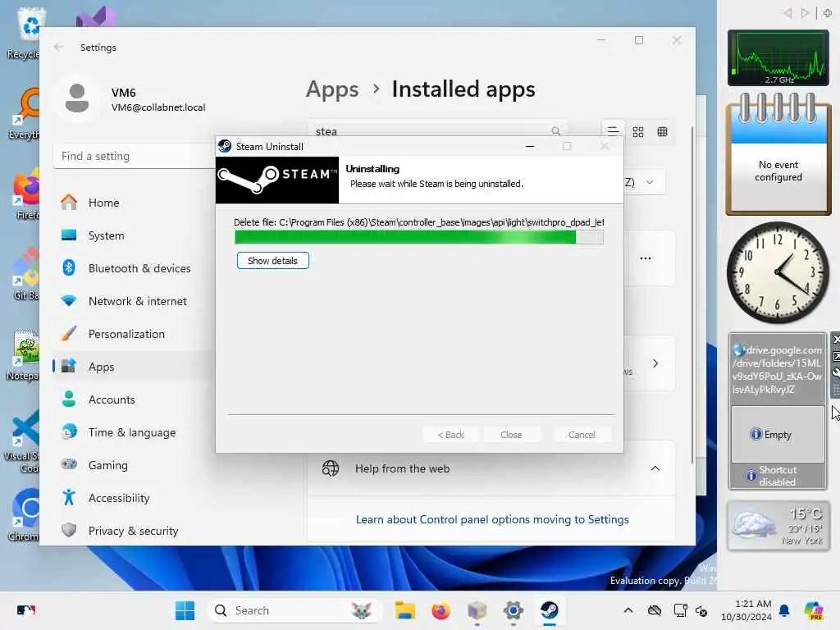Click the VM6 user account avatar
Viewport: 840px width, 630px height.
77,98
